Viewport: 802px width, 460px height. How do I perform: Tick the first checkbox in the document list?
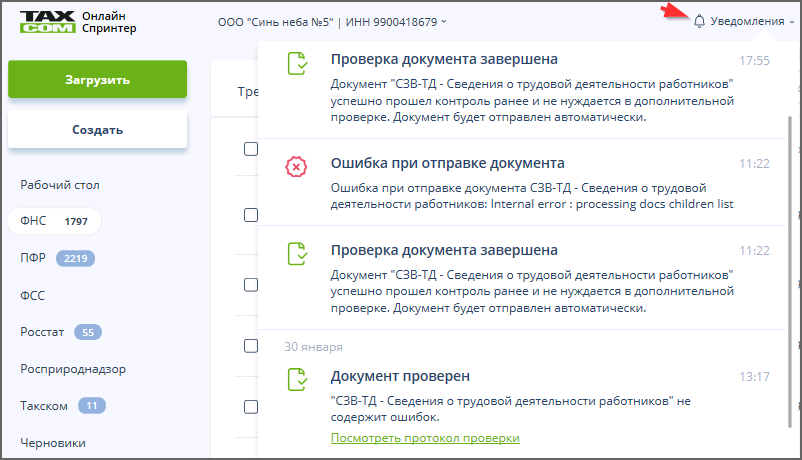click(x=251, y=149)
